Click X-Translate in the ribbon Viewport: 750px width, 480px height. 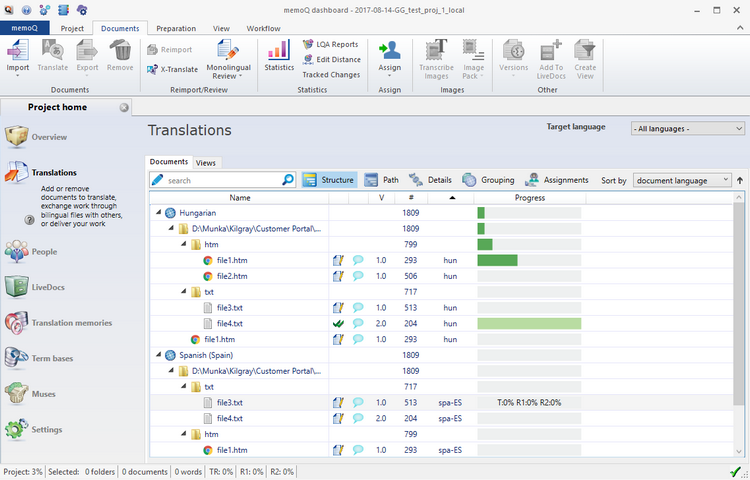click(x=171, y=69)
